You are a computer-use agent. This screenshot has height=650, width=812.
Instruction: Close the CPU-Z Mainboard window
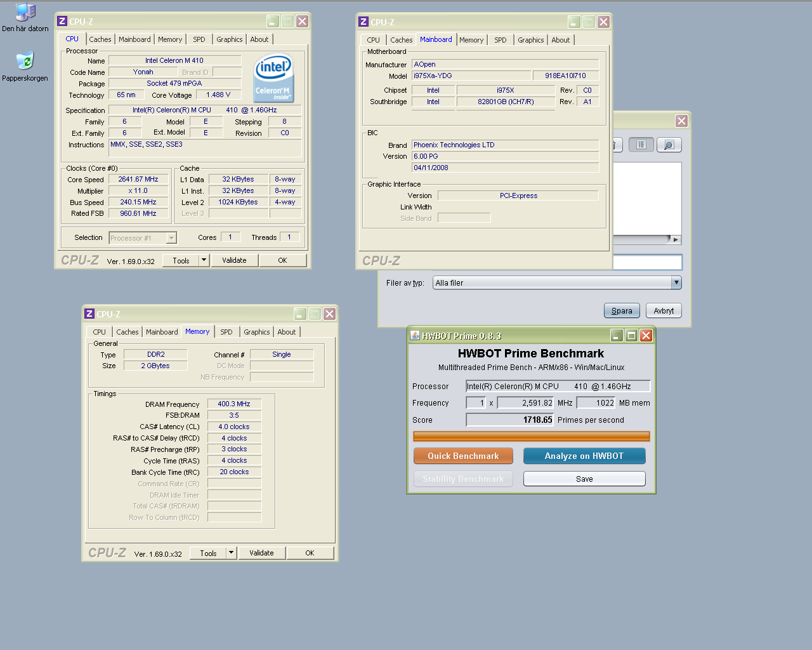603,22
